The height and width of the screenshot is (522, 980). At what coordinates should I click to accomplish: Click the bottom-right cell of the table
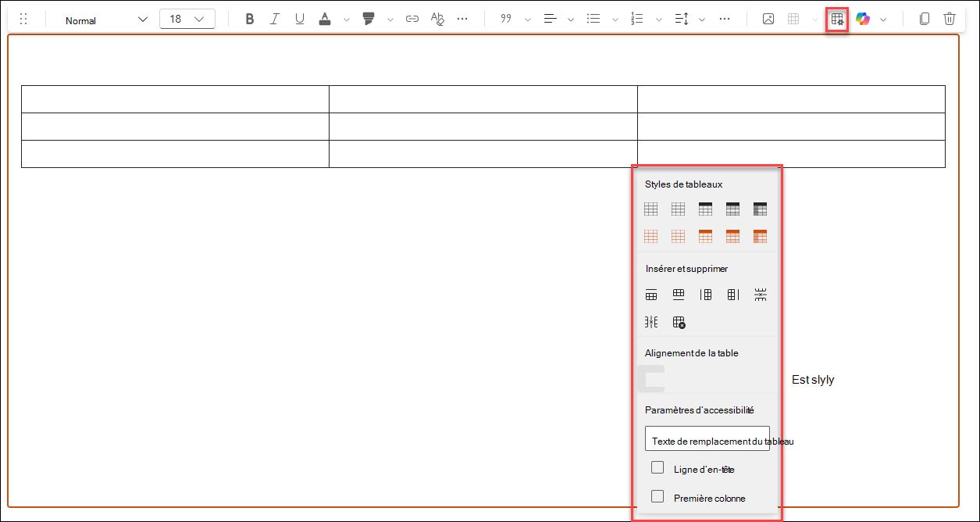pos(791,154)
